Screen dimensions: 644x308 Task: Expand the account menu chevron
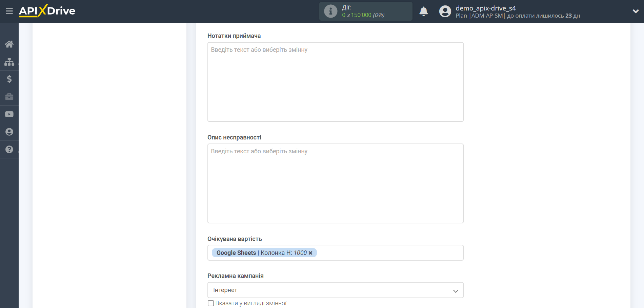click(x=635, y=12)
